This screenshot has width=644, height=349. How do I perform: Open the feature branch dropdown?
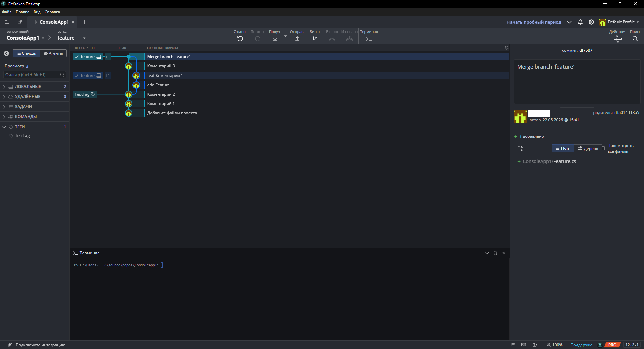coord(71,38)
